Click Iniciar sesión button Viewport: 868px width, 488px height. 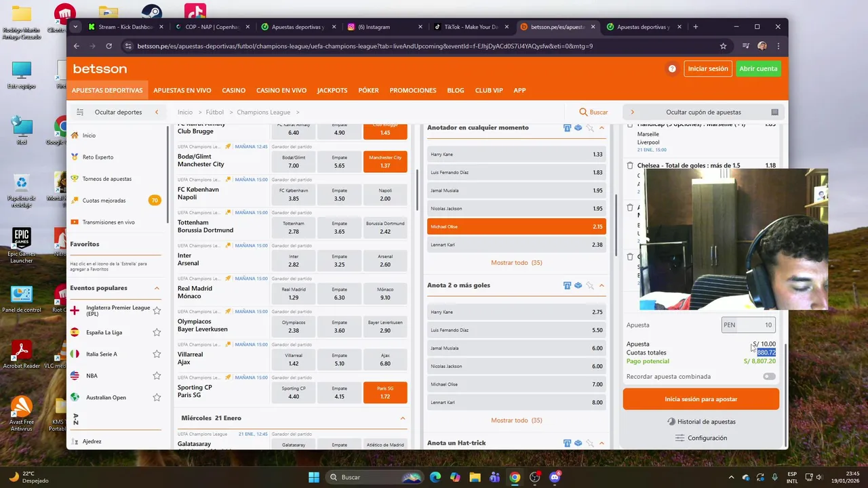[x=707, y=68]
